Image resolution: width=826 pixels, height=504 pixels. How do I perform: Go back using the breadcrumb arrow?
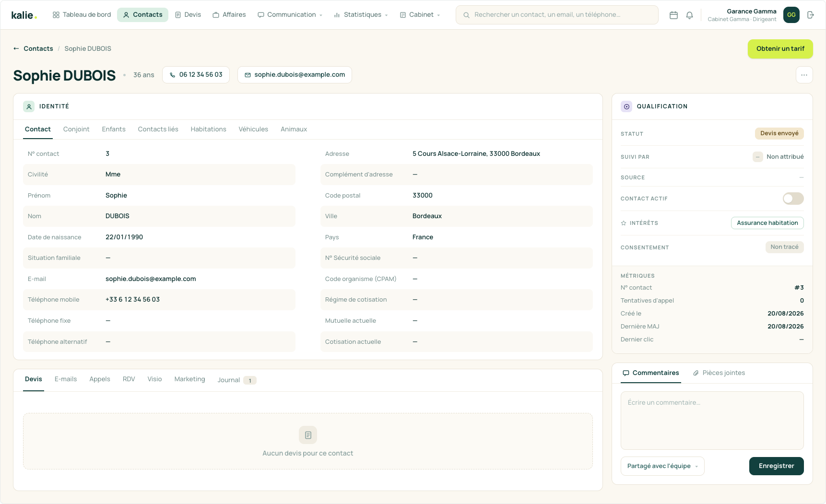click(16, 48)
